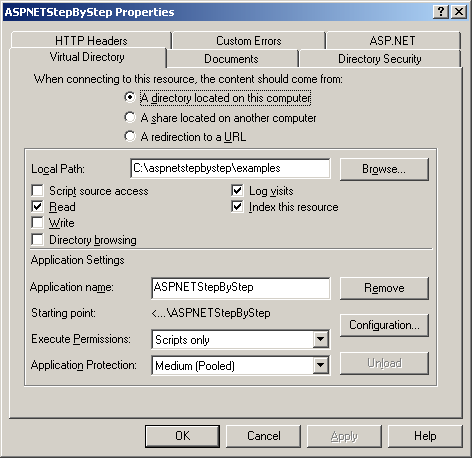
Task: Click the Scripts only combo box
Action: [241, 339]
